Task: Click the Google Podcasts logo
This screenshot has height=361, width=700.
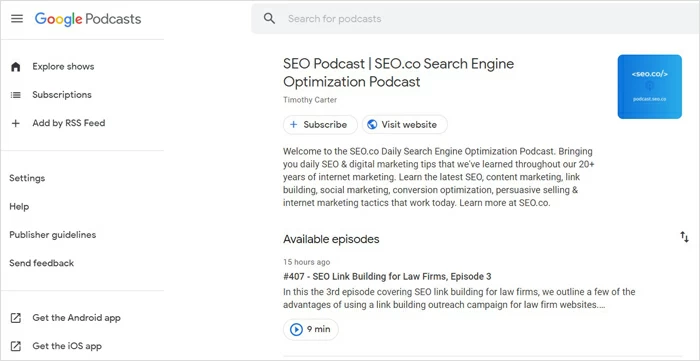Action: [x=88, y=19]
